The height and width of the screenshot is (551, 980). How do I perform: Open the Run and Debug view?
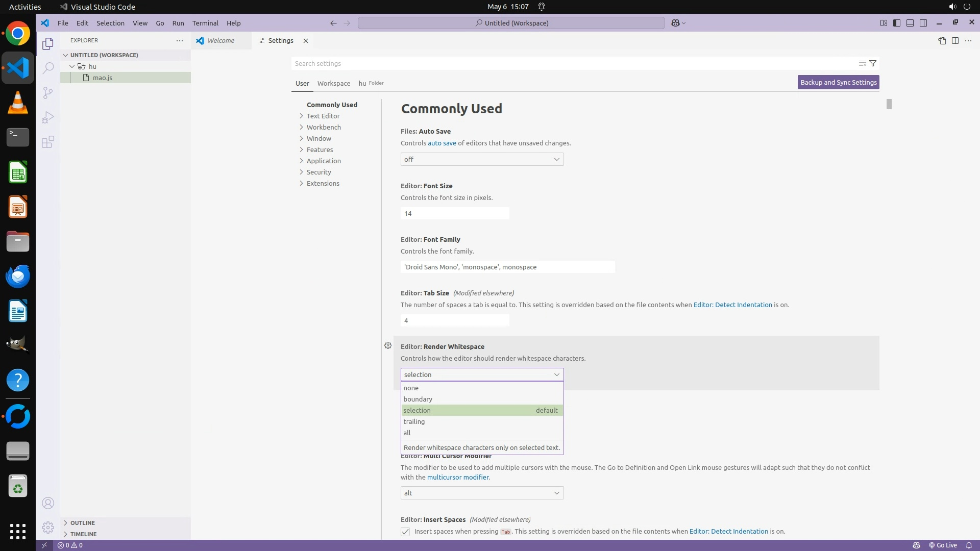[x=48, y=117]
